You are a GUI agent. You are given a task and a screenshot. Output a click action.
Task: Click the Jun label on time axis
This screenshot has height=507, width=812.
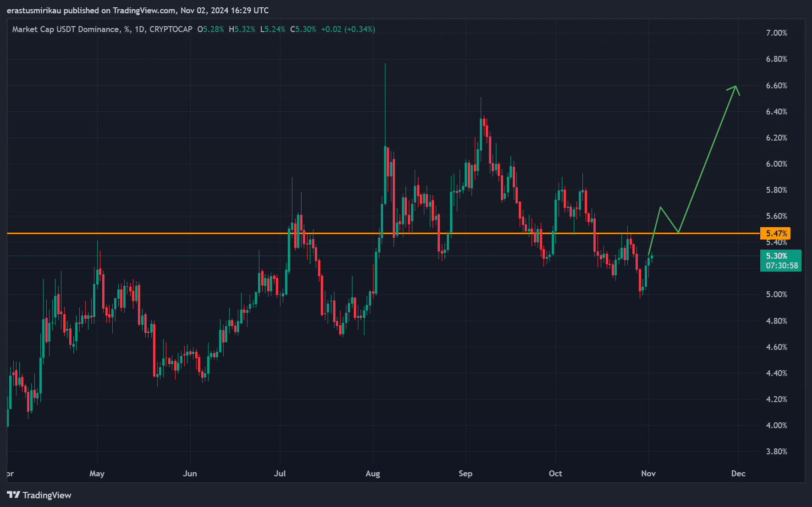coord(190,474)
